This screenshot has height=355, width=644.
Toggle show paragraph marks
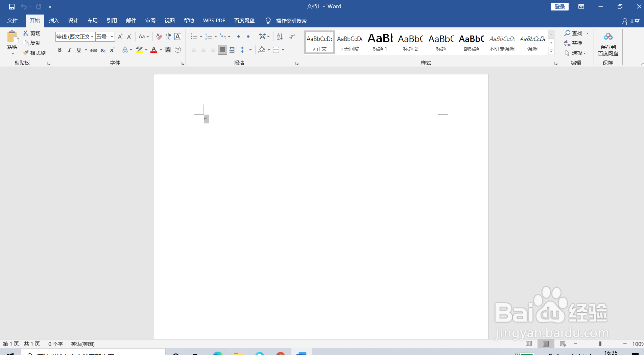tap(292, 37)
